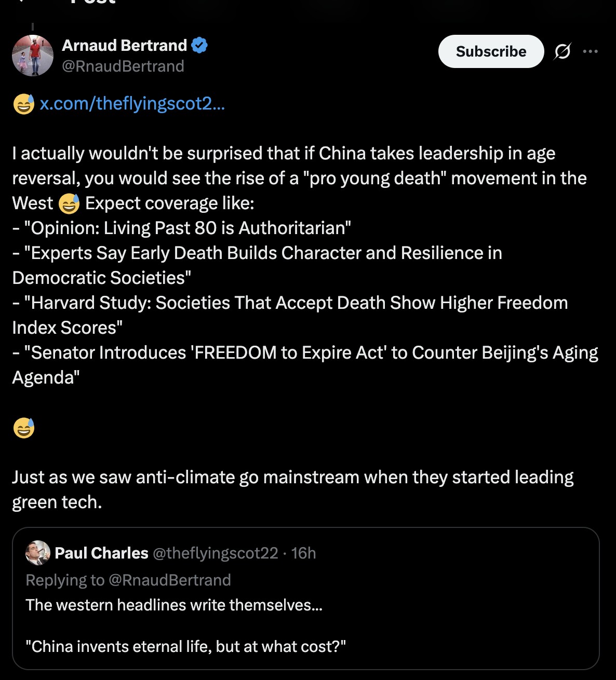Viewport: 616px width, 680px height.
Task: Click the "Harvard Study" headline line
Action: pos(291,303)
